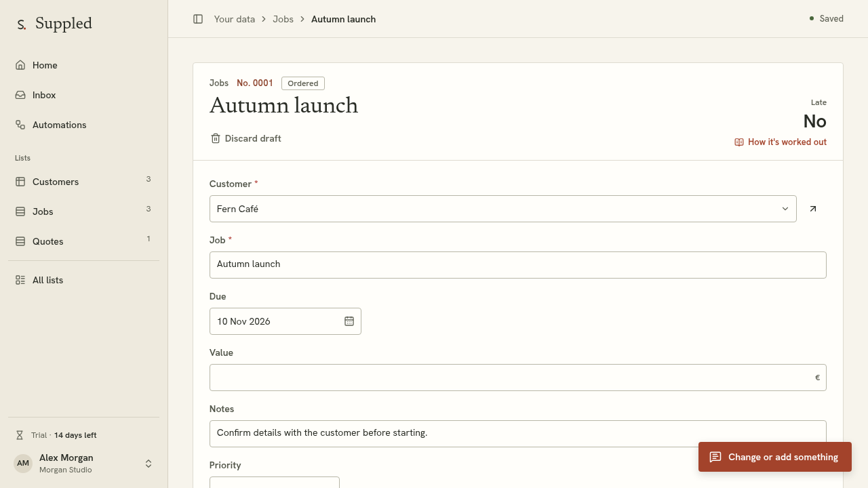Edit the Notes text field
Screen dimensions: 868x488
coord(518,434)
